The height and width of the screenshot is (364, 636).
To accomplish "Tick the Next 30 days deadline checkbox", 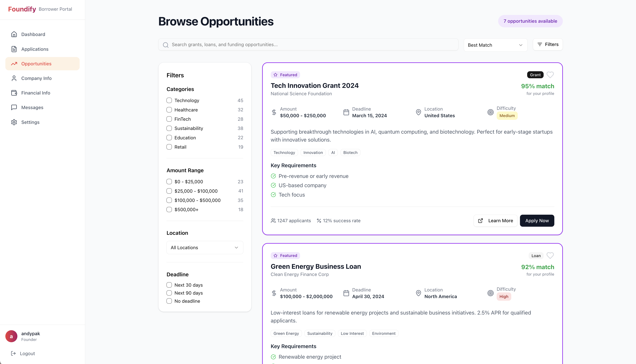I will [x=169, y=285].
